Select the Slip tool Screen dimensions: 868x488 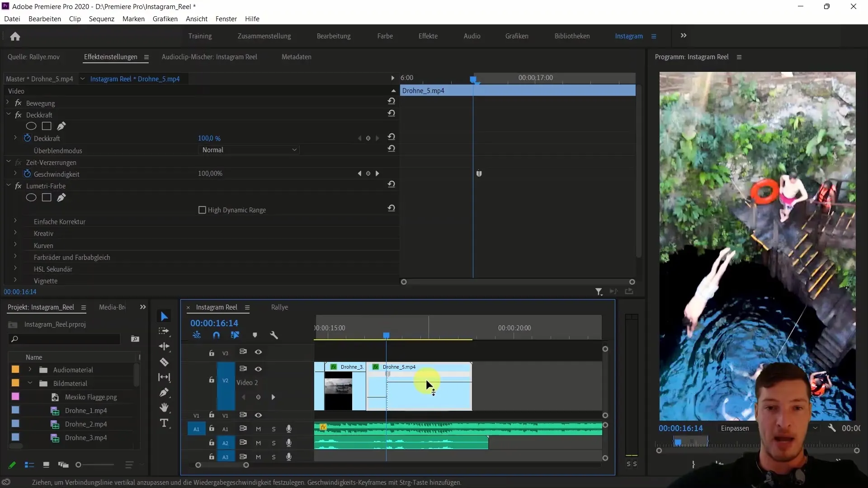coord(164,377)
